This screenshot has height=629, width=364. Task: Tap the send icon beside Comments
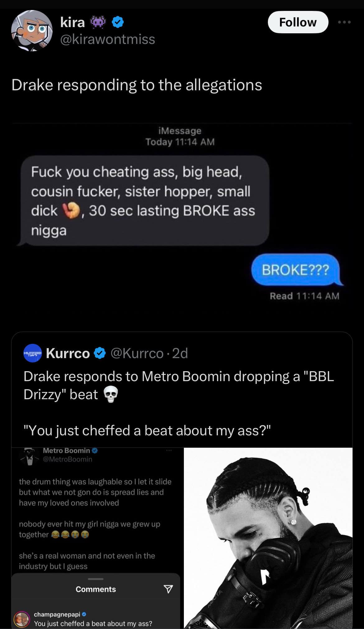point(168,589)
